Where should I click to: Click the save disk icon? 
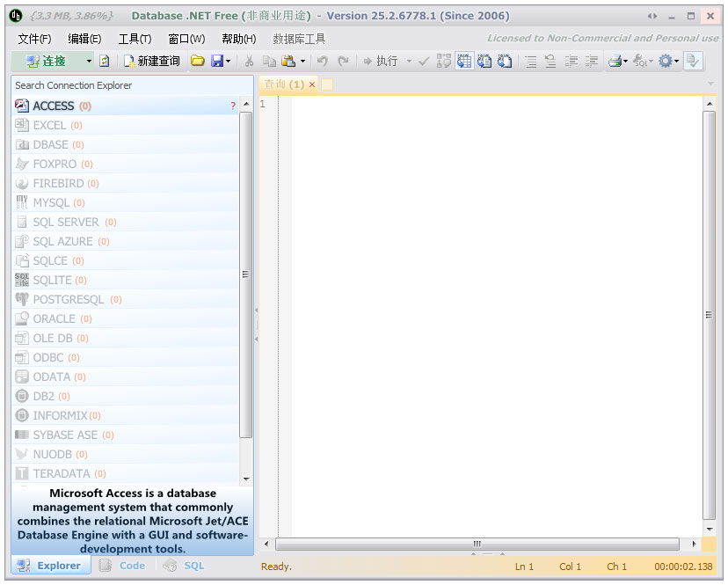coord(217,61)
